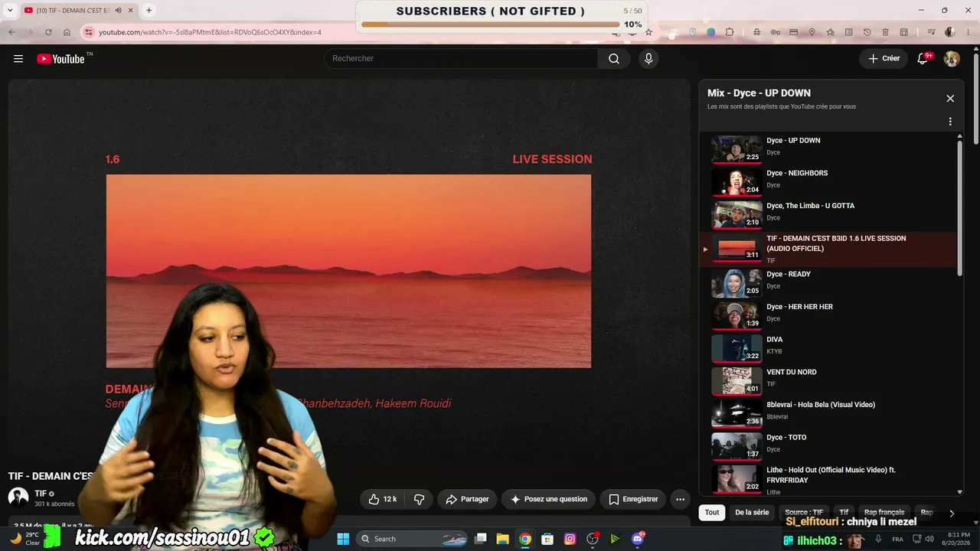Viewport: 980px width, 551px height.
Task: Show more filter chips with the arrow
Action: pyautogui.click(x=952, y=513)
